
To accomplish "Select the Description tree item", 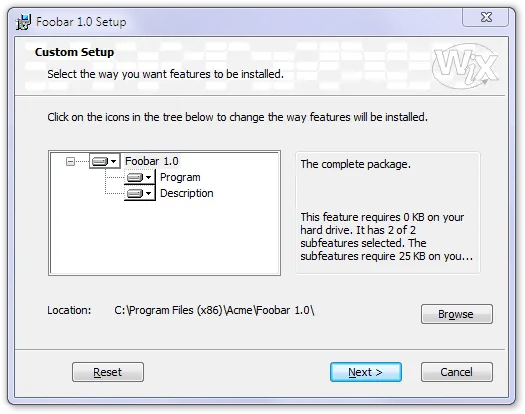I will [x=186, y=193].
